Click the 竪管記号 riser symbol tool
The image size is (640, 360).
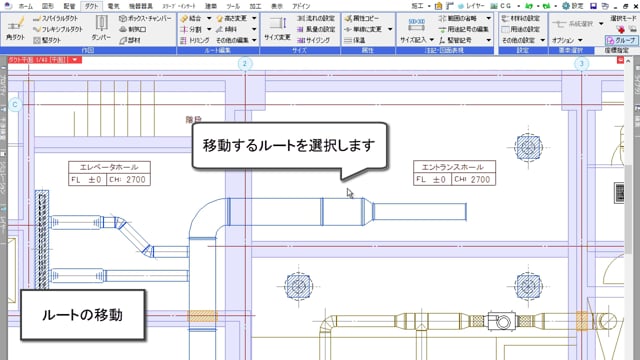tap(455, 40)
